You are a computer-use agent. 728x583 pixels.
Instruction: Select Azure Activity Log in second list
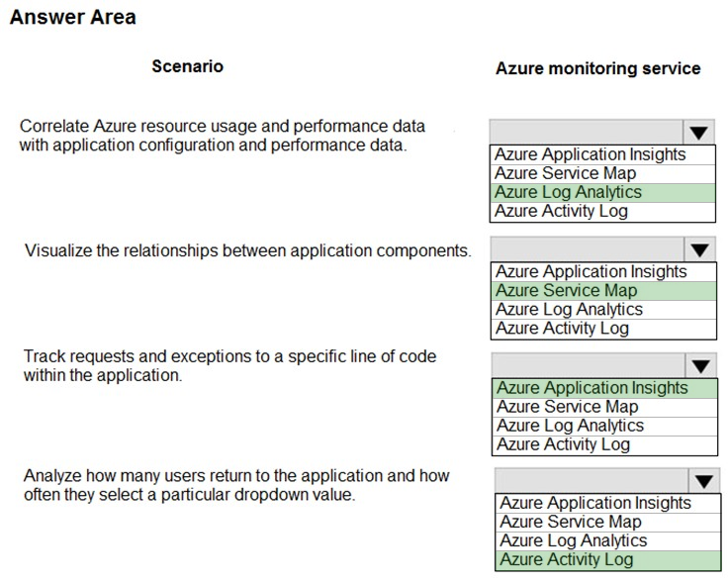pos(603,329)
